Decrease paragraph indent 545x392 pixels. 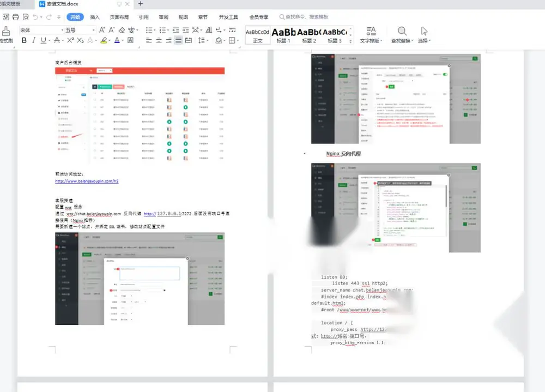point(176,30)
